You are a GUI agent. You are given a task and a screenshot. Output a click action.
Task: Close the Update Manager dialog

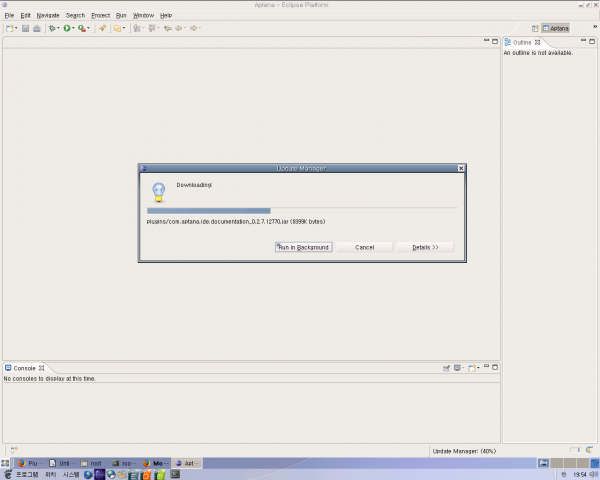coord(461,168)
